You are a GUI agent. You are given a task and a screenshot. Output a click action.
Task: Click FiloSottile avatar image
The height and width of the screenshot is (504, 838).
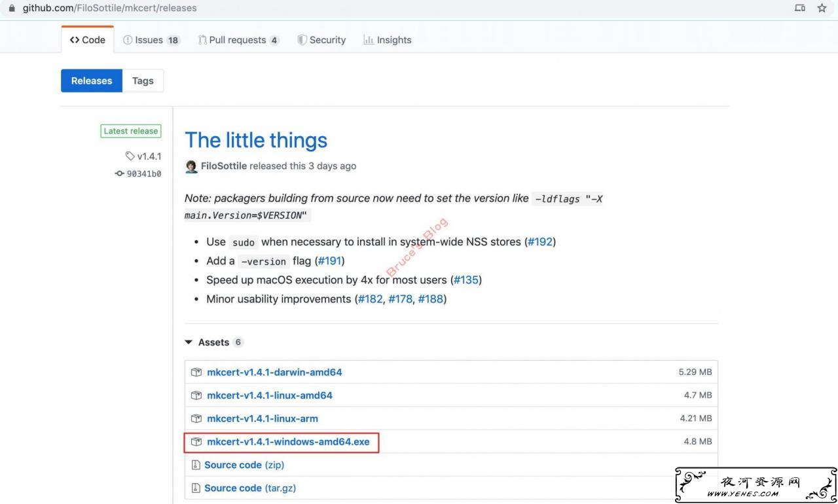coord(191,166)
